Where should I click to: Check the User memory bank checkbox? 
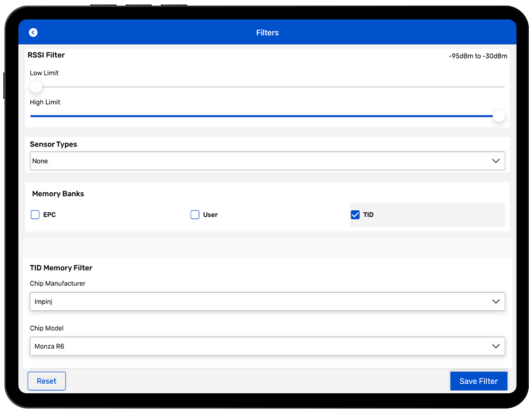click(195, 215)
